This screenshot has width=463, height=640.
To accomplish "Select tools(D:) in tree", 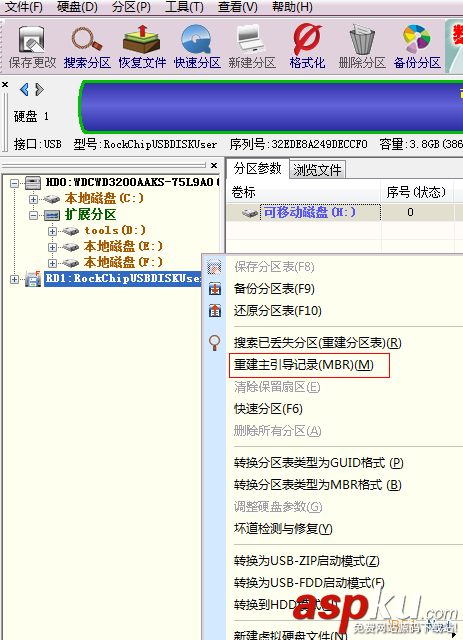I will (x=115, y=230).
